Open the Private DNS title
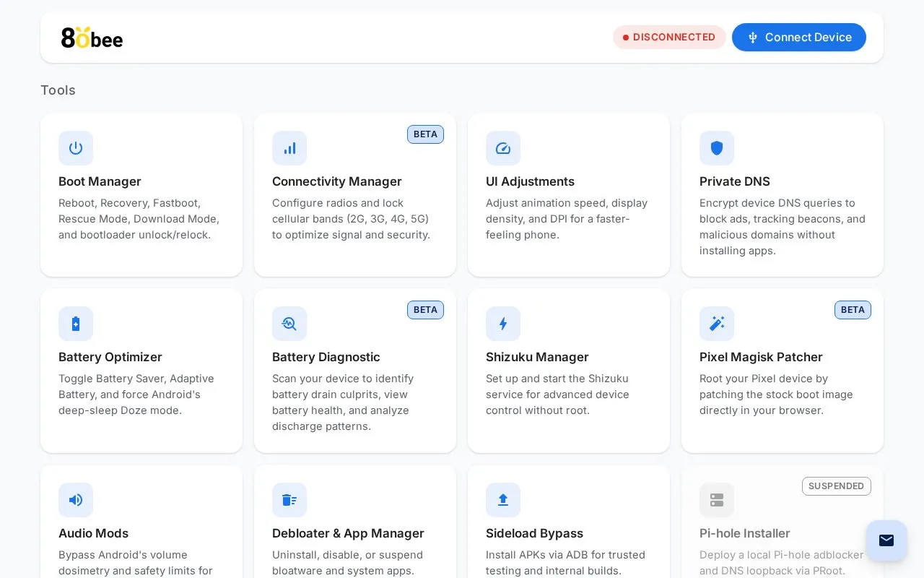Image resolution: width=924 pixels, height=578 pixels. 735,181
